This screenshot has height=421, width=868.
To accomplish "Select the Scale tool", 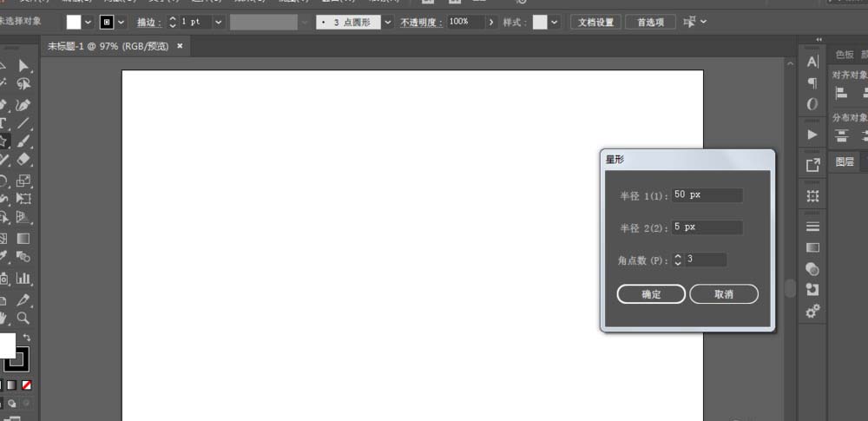I will [x=23, y=180].
